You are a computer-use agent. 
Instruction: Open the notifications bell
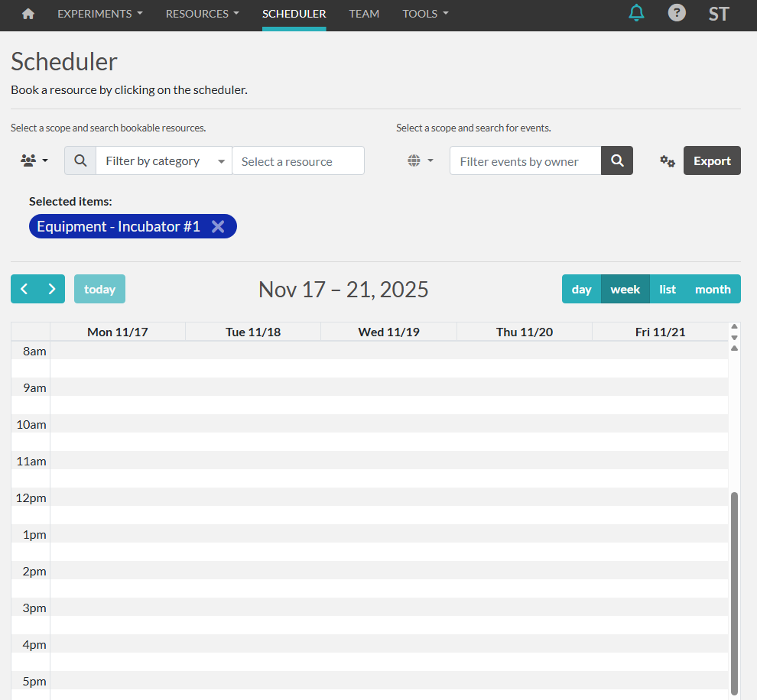click(x=636, y=14)
